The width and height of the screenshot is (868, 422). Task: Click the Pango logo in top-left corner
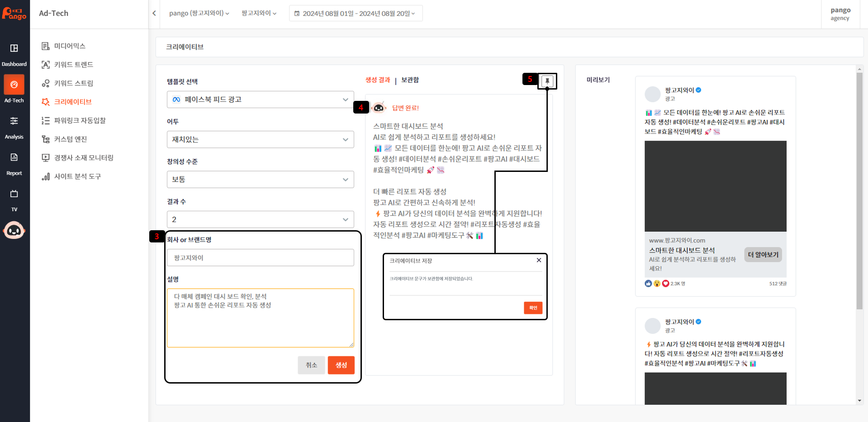click(14, 13)
